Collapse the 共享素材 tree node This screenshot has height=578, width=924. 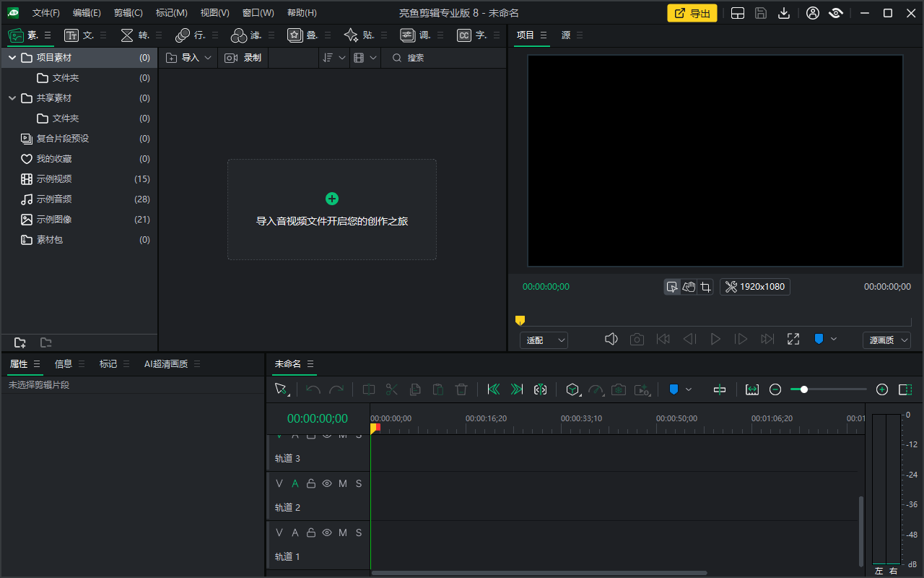(x=12, y=98)
